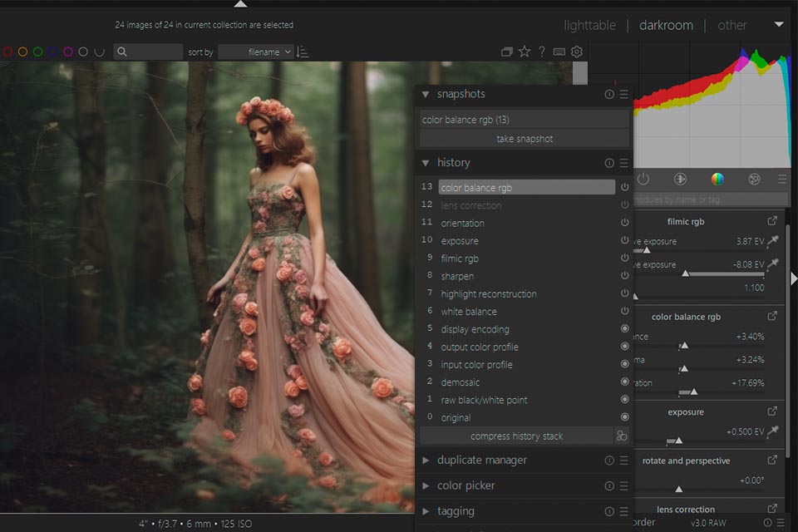Select snapshot color balance rgb (13)
Image resolution: width=798 pixels, height=532 pixels.
point(525,120)
